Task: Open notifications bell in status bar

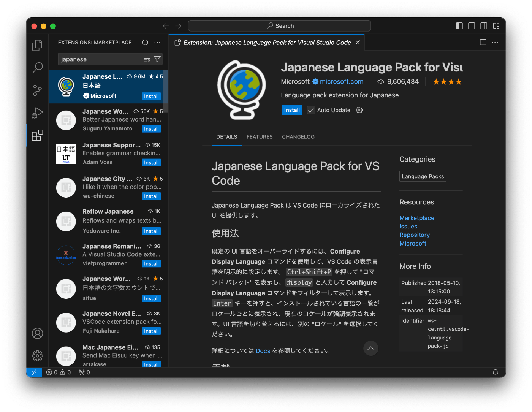Action: 496,372
